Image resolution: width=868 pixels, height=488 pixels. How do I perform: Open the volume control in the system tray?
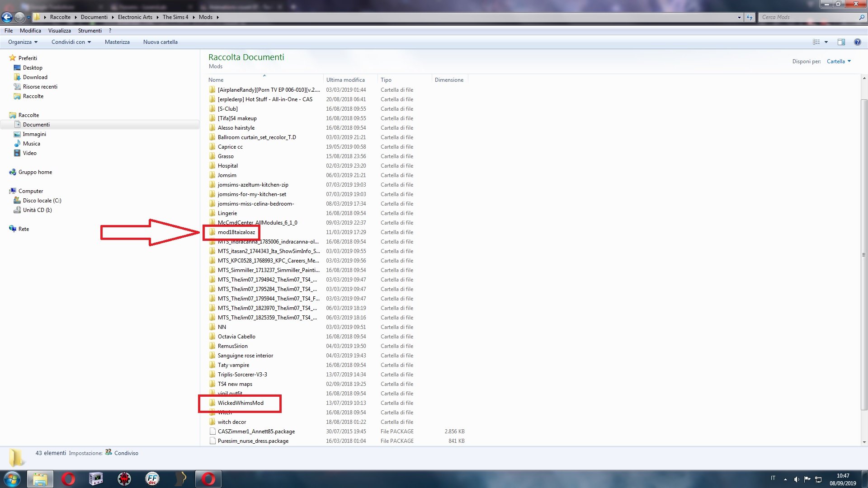[x=796, y=479]
